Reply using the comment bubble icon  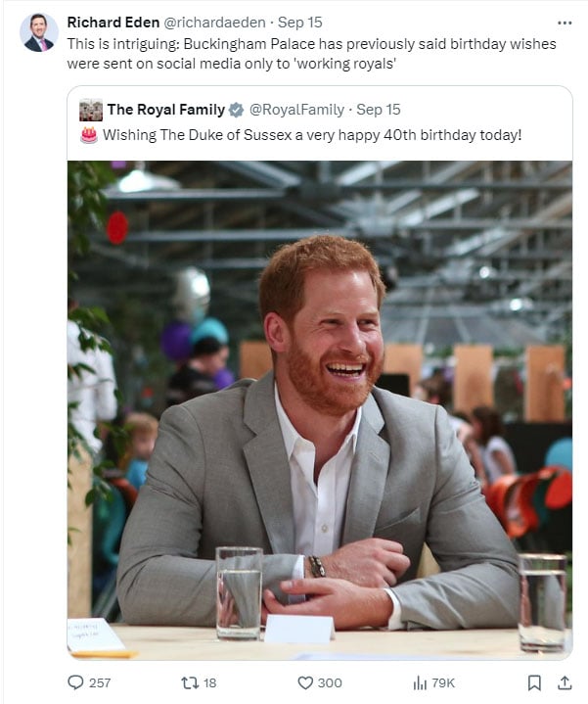76,682
